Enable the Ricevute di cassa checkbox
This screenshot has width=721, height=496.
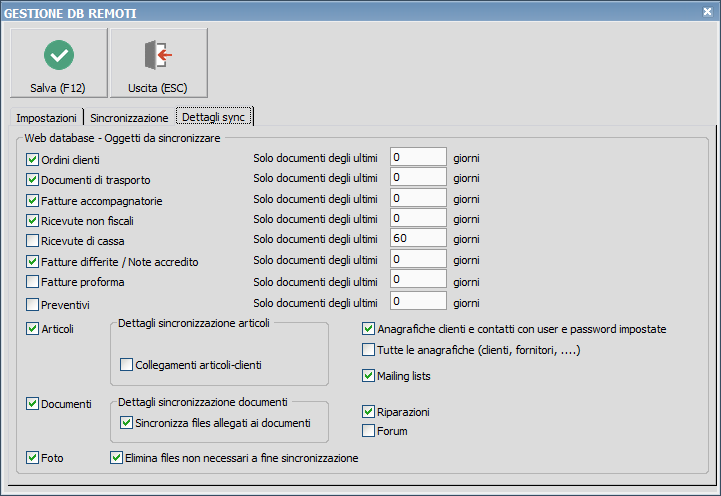pos(32,241)
